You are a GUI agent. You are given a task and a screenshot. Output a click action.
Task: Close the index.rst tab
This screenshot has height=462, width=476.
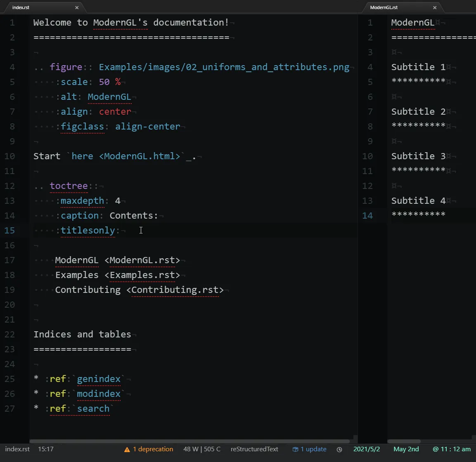77,7
